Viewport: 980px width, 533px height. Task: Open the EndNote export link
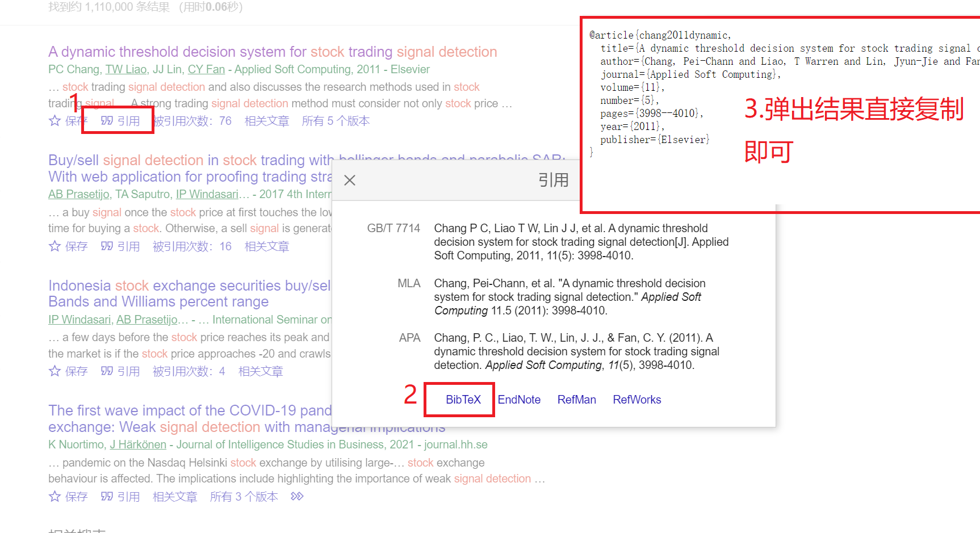519,400
